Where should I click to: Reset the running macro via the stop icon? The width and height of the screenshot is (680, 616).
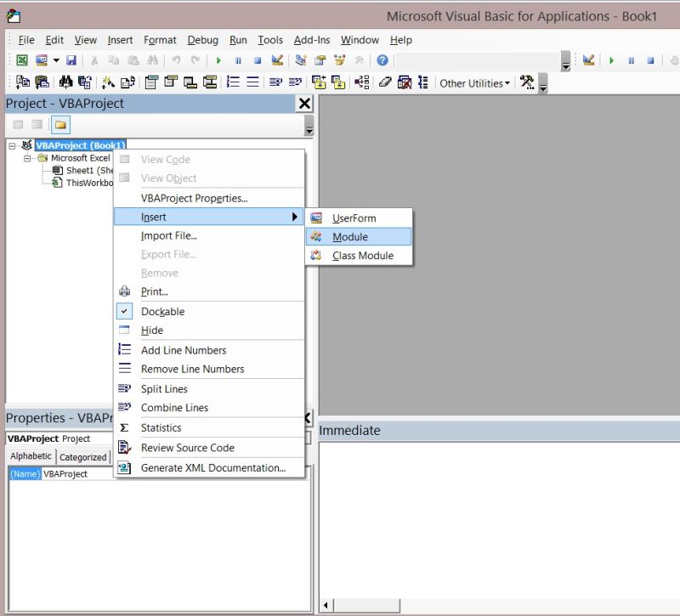[x=258, y=59]
